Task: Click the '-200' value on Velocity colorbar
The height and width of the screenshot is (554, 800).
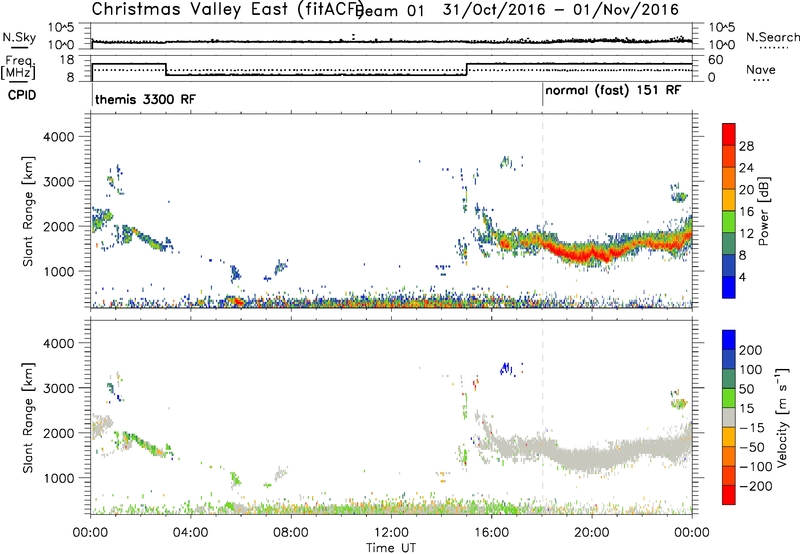Action: [x=756, y=486]
